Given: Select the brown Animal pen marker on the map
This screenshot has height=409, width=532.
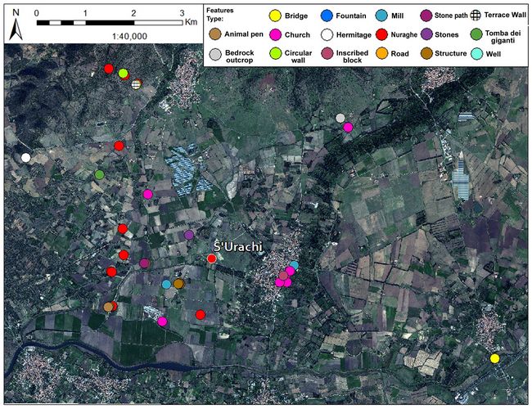Looking at the screenshot, I should click(x=108, y=307).
